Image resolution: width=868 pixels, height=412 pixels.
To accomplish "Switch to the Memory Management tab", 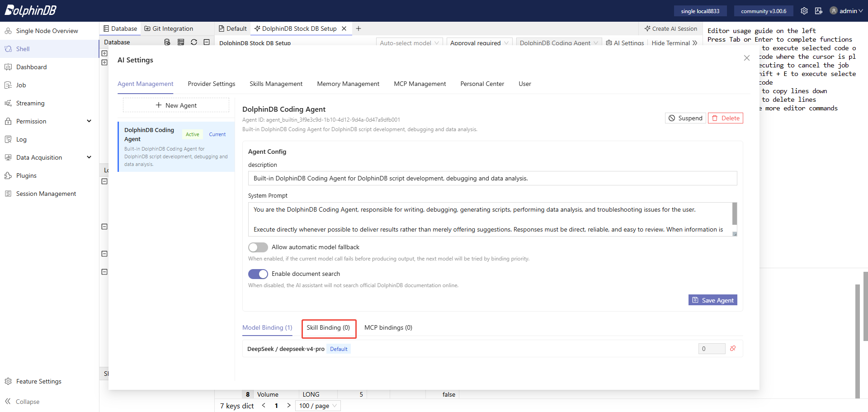I will point(348,84).
